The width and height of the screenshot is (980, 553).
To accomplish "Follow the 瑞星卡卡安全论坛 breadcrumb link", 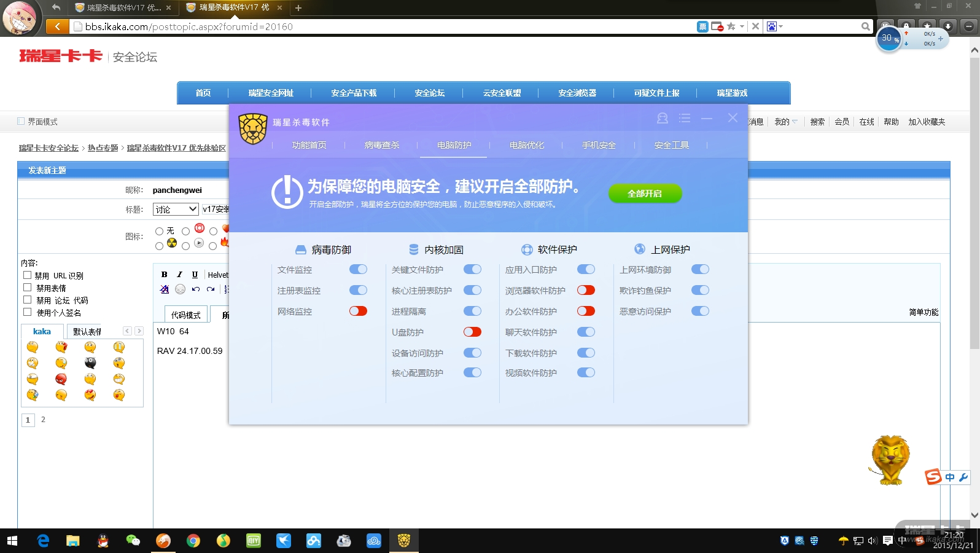I will click(x=49, y=148).
